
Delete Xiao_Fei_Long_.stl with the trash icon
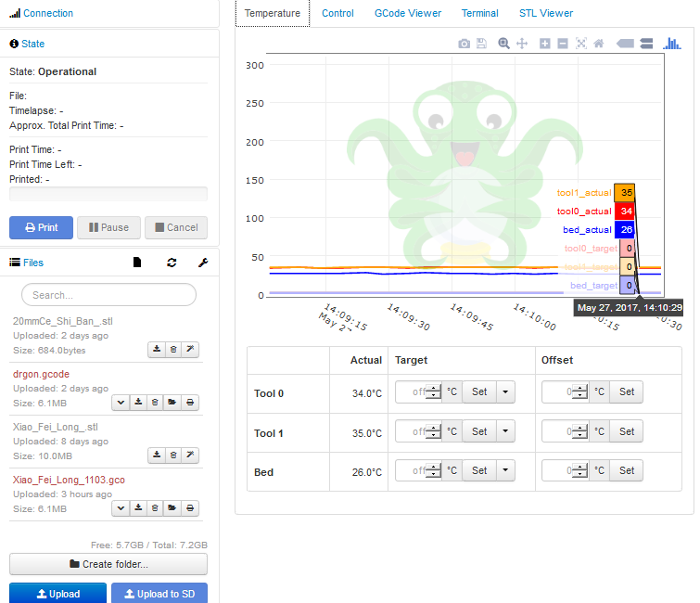173,455
